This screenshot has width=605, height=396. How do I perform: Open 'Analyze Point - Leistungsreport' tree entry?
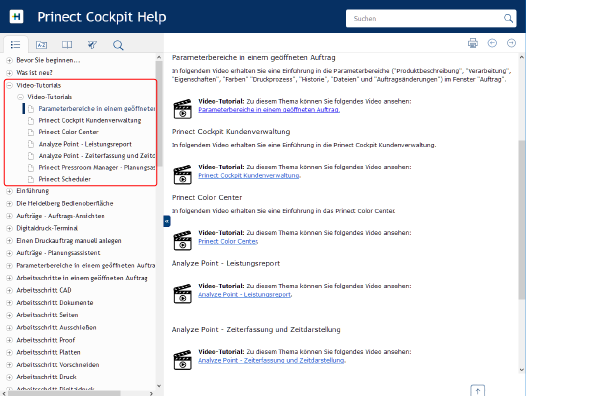click(85, 144)
